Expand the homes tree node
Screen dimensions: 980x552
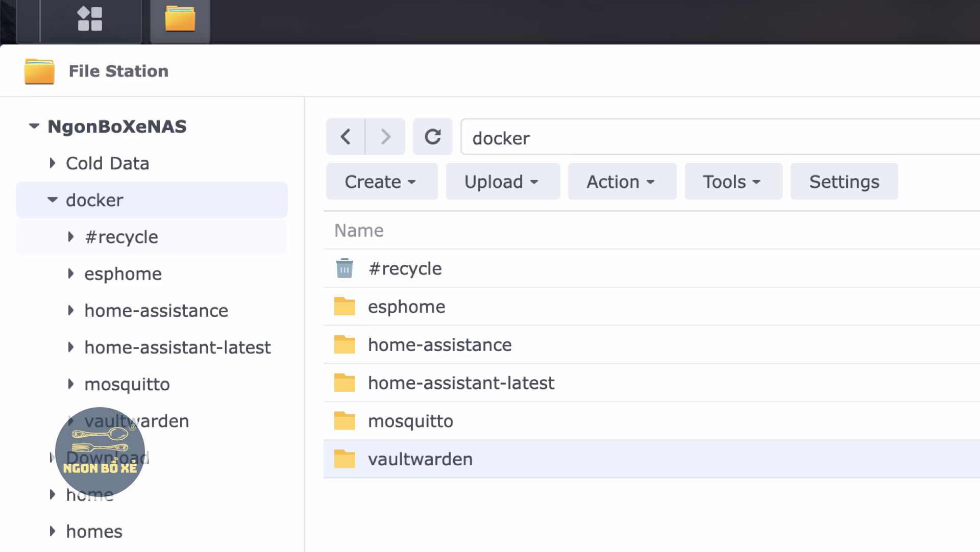pyautogui.click(x=53, y=531)
